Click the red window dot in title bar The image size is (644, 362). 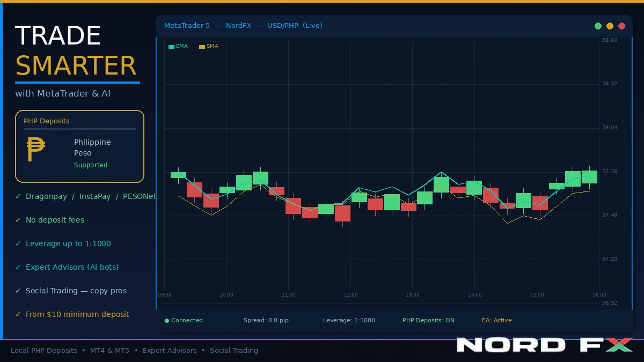click(x=621, y=26)
